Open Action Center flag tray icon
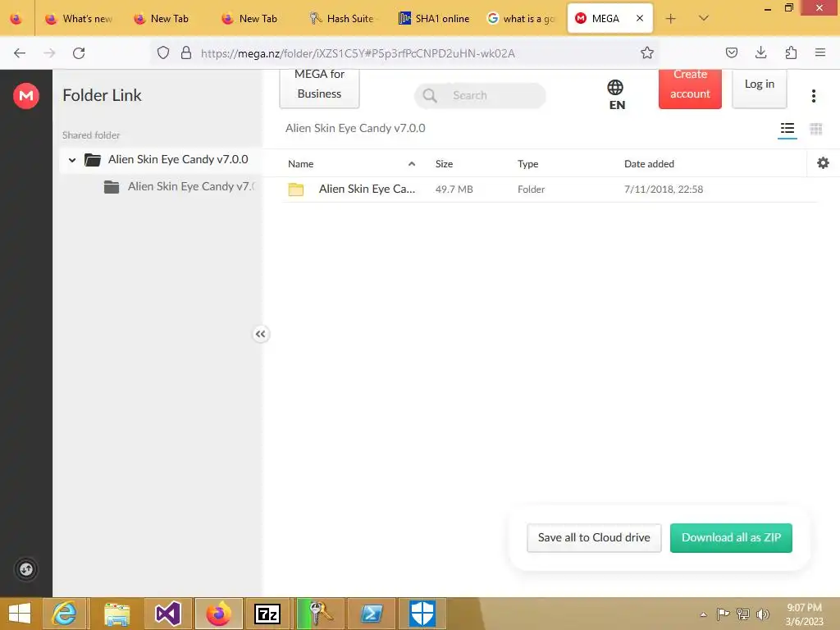 coord(723,614)
